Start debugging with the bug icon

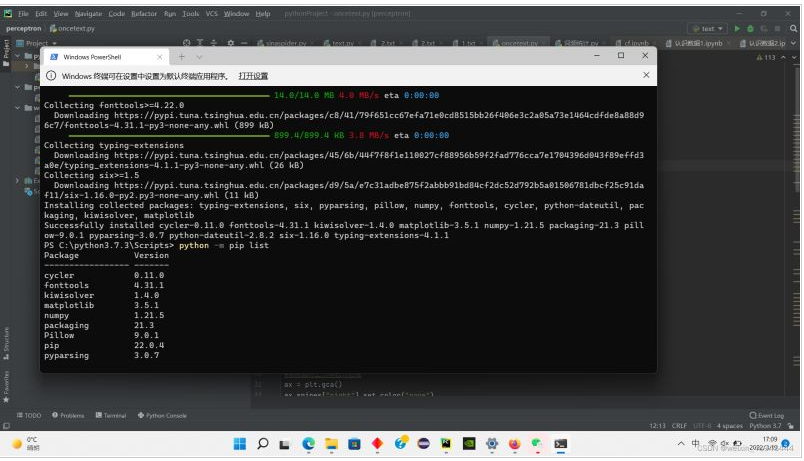coord(750,29)
